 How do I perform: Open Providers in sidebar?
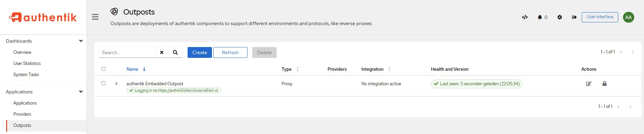[x=22, y=114]
